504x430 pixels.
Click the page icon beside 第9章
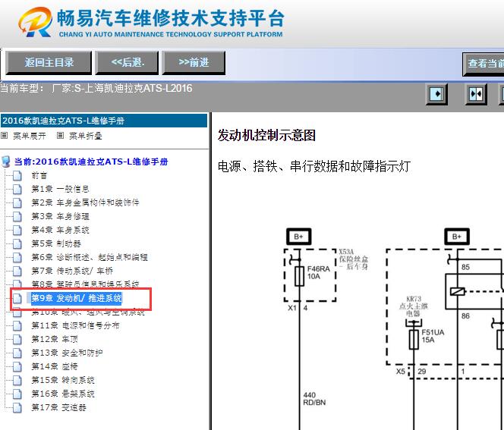click(x=17, y=298)
